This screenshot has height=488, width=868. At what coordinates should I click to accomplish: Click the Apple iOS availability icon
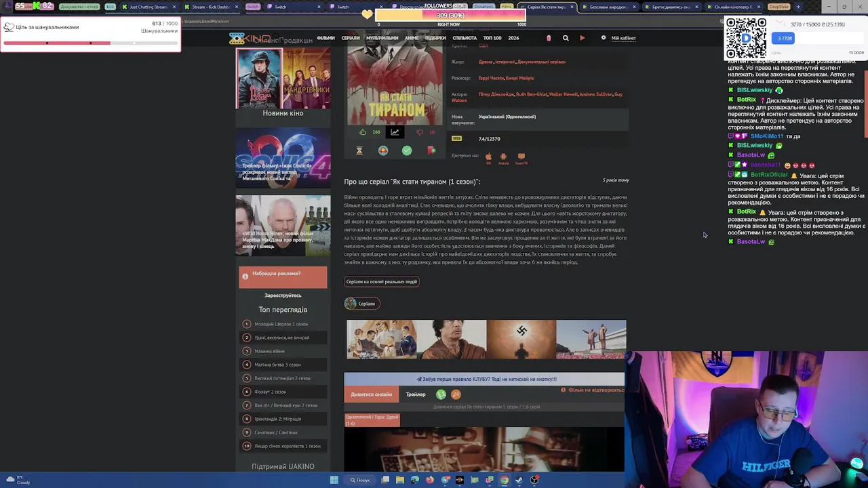[488, 157]
